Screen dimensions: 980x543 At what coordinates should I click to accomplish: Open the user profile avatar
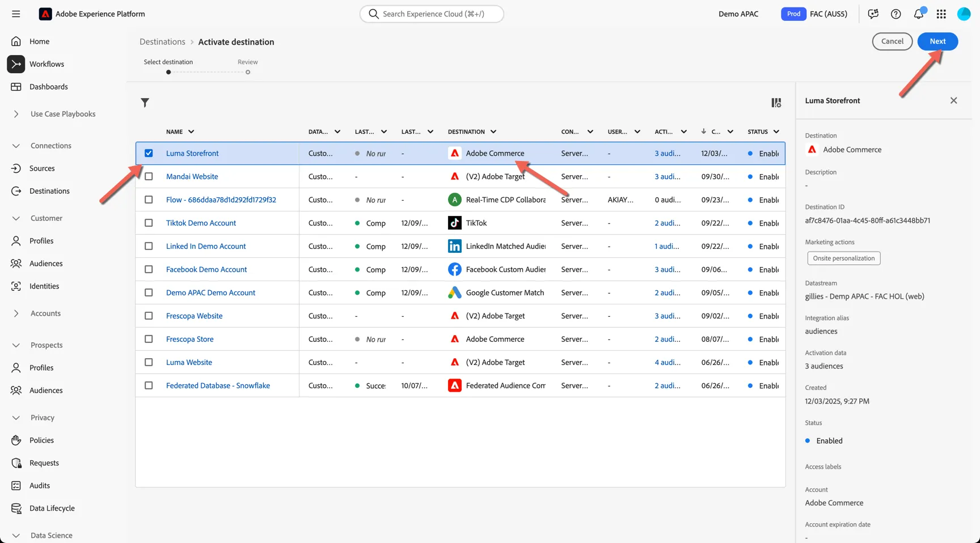[x=964, y=14]
